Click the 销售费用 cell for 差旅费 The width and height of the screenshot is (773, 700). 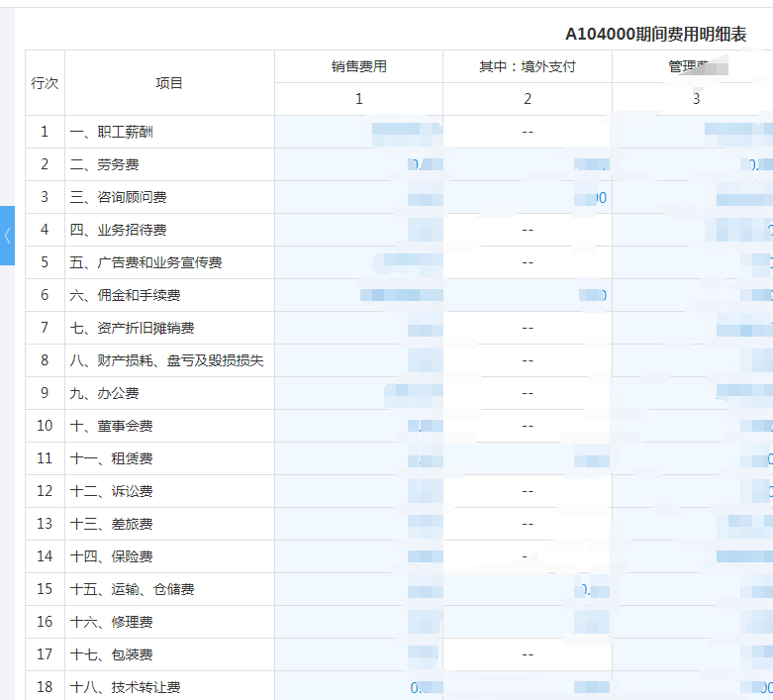[358, 524]
